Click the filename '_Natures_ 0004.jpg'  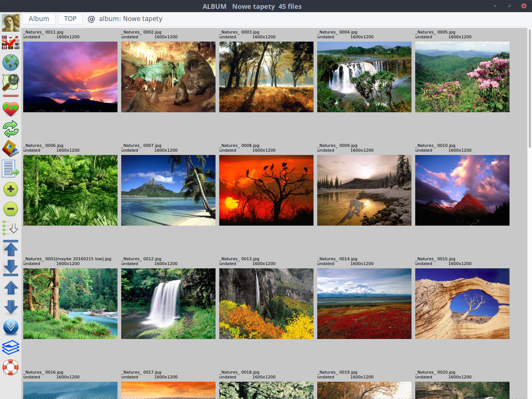click(x=337, y=32)
